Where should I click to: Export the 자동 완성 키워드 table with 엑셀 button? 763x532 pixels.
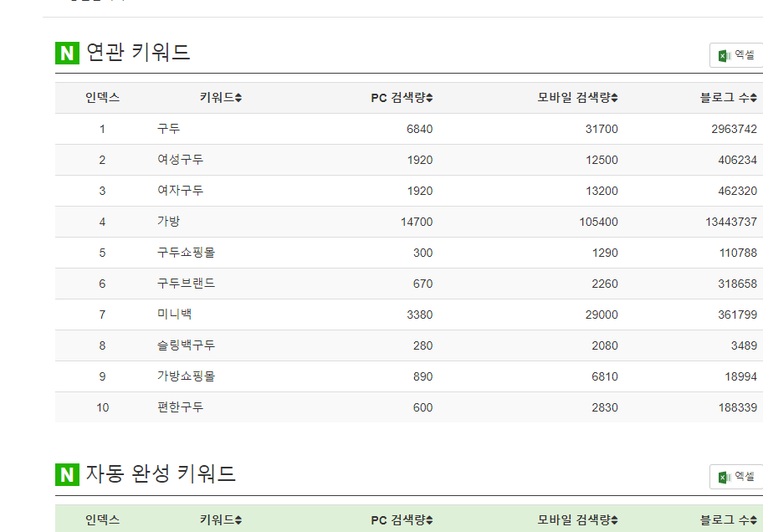(736, 477)
